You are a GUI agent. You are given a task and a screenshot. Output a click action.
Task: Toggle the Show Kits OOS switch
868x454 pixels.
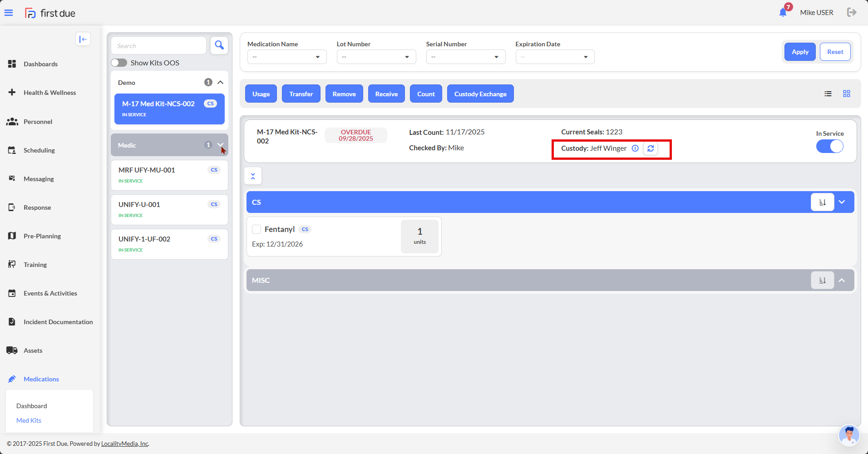click(x=119, y=63)
